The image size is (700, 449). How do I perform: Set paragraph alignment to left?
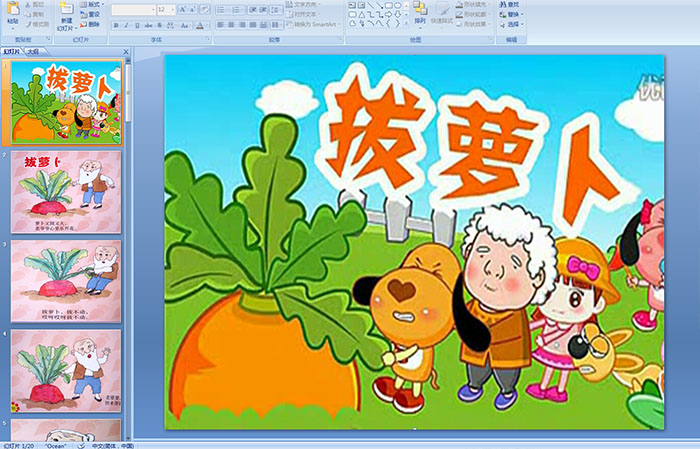pos(221,25)
